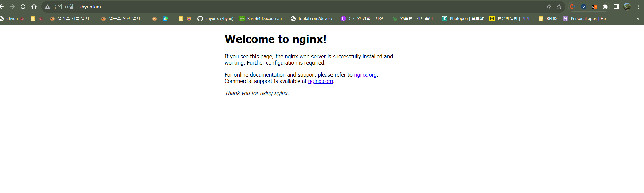The width and height of the screenshot is (644, 193).
Task: Click the not-secure warning triangle icon
Action: point(48,7)
